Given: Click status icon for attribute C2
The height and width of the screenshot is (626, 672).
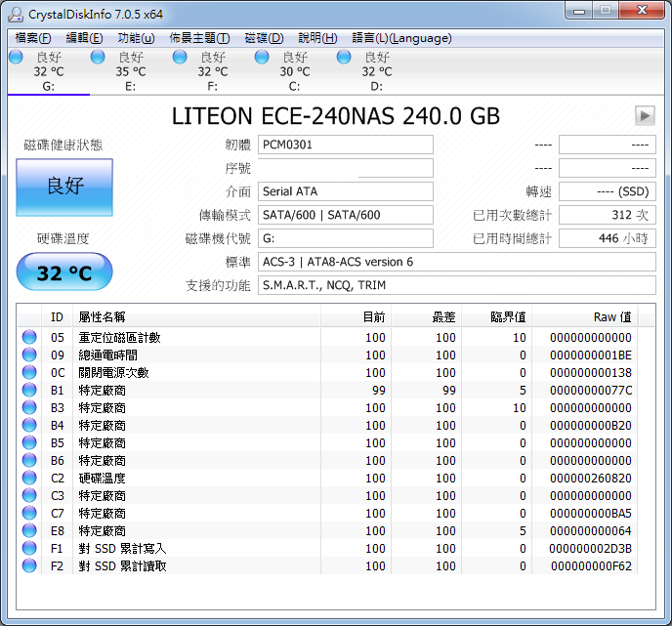Looking at the screenshot, I should tap(29, 478).
